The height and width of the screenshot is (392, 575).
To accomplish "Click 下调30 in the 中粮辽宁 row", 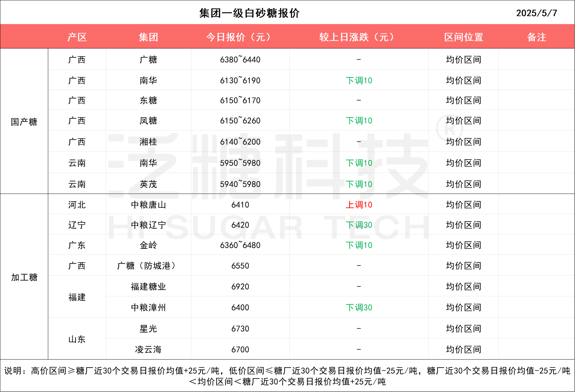I will click(x=359, y=225).
